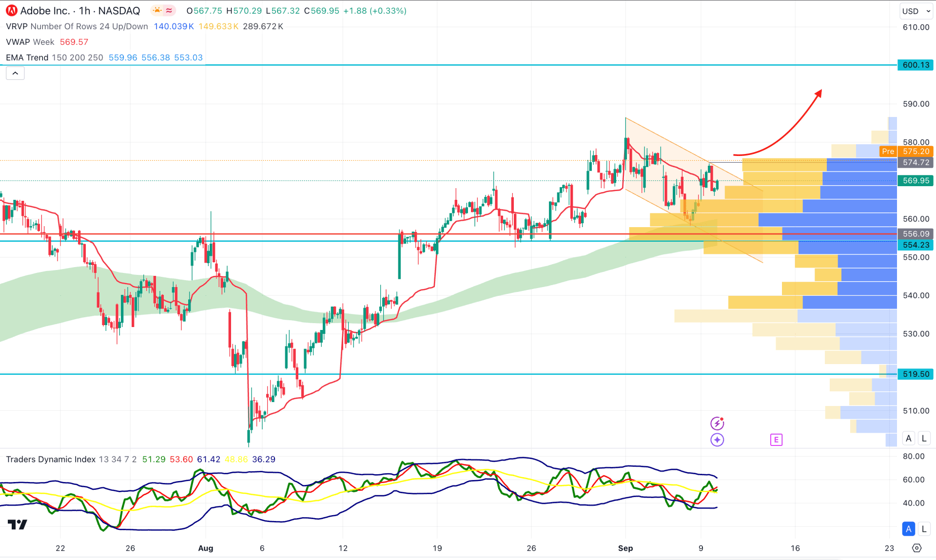Viewport: 936px width, 560px height.
Task: Click the Adobe logo symbol icon
Action: 11,10
